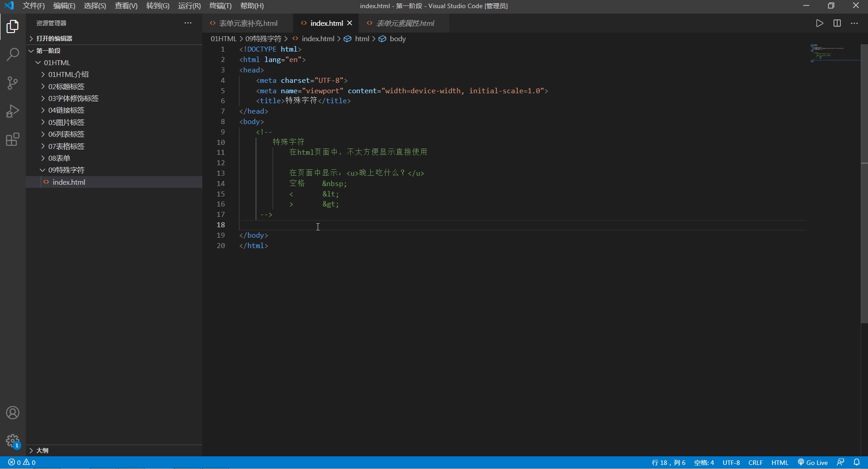This screenshot has height=469, width=868.
Task: Open the Accounts menu icon
Action: coord(13,413)
